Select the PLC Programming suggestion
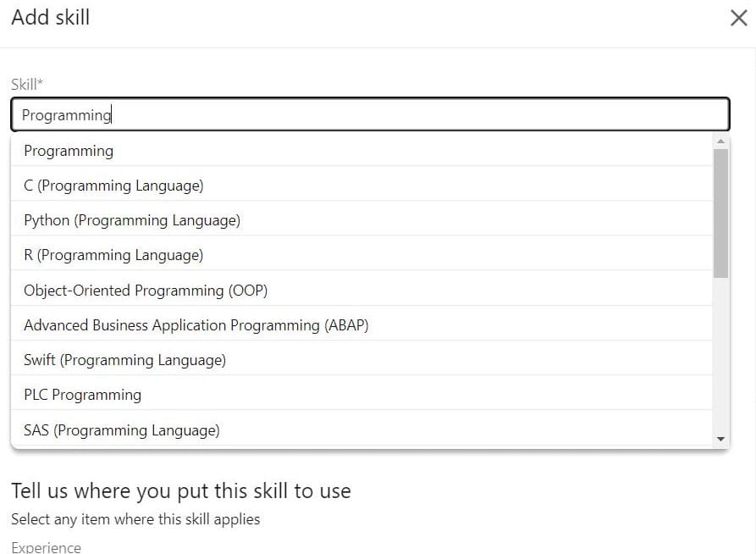Screen dimensions: 756x554 click(82, 395)
